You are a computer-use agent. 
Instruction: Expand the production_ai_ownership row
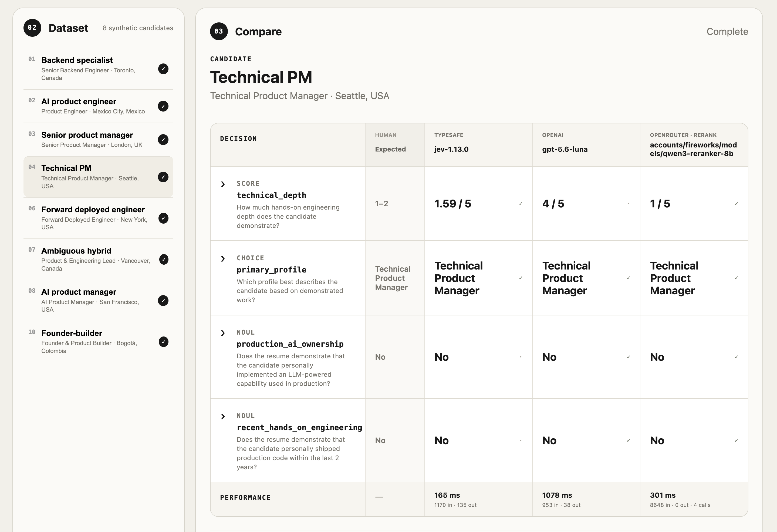coord(223,333)
